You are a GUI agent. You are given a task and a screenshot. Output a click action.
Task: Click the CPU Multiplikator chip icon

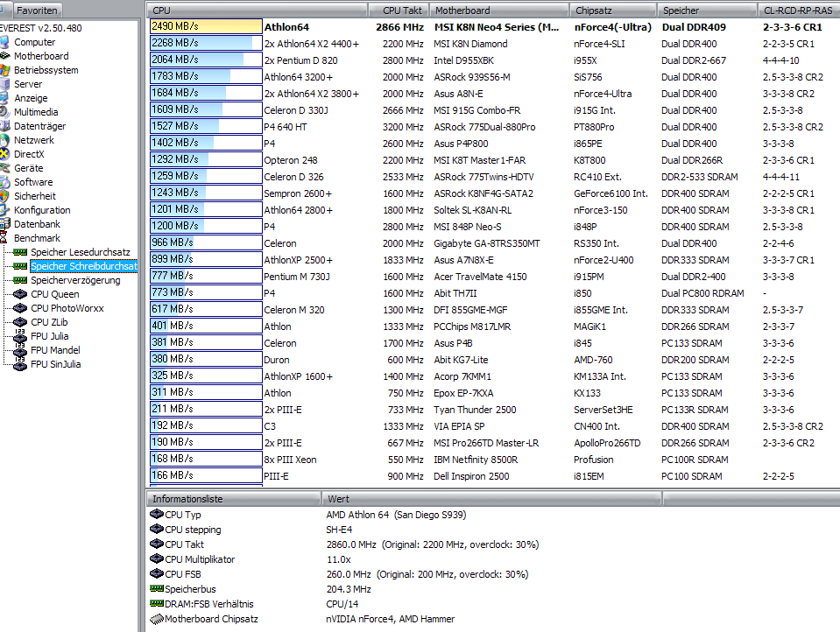pyautogui.click(x=157, y=559)
